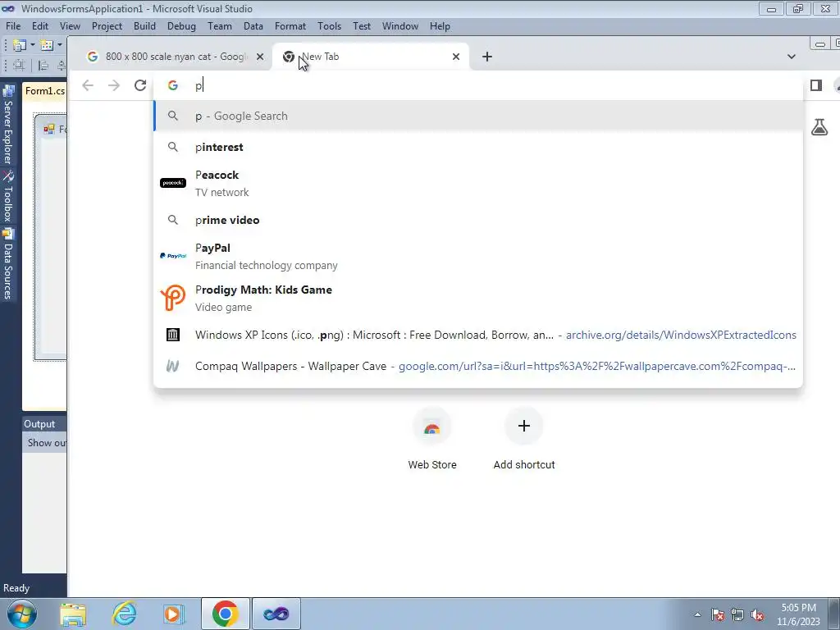This screenshot has width=840, height=630.
Task: Click Add shortcut button
Action: (524, 440)
